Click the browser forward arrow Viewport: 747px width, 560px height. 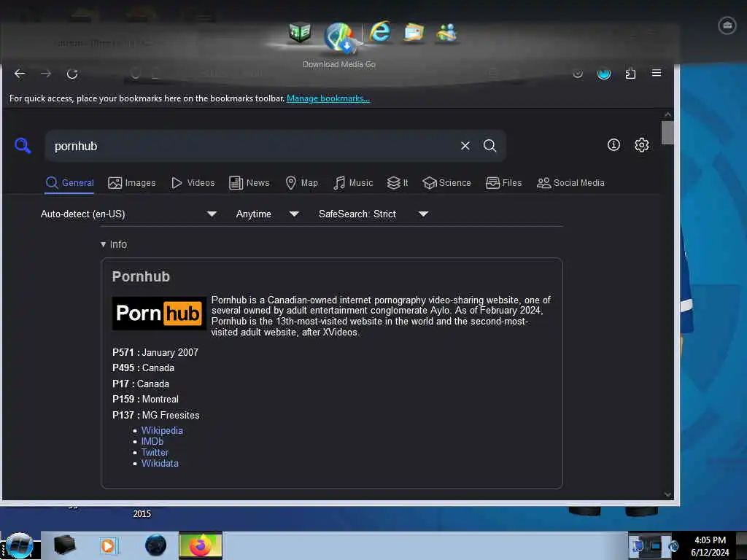[46, 74]
